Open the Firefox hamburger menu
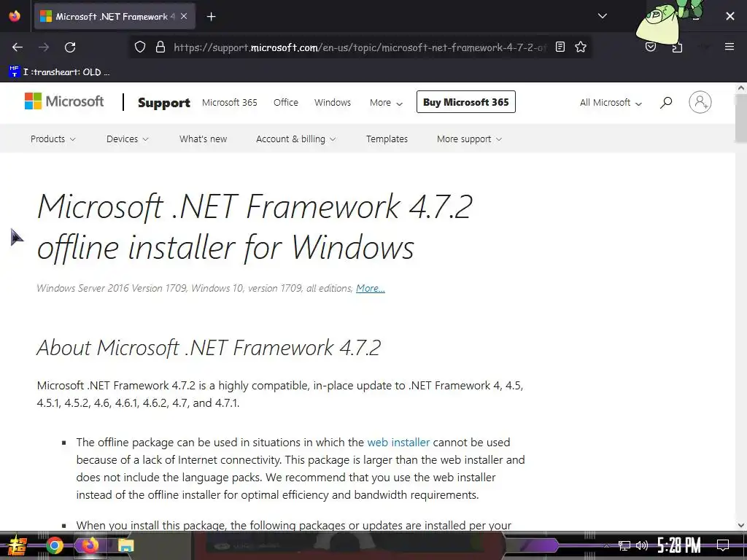The height and width of the screenshot is (560, 747). 729,47
